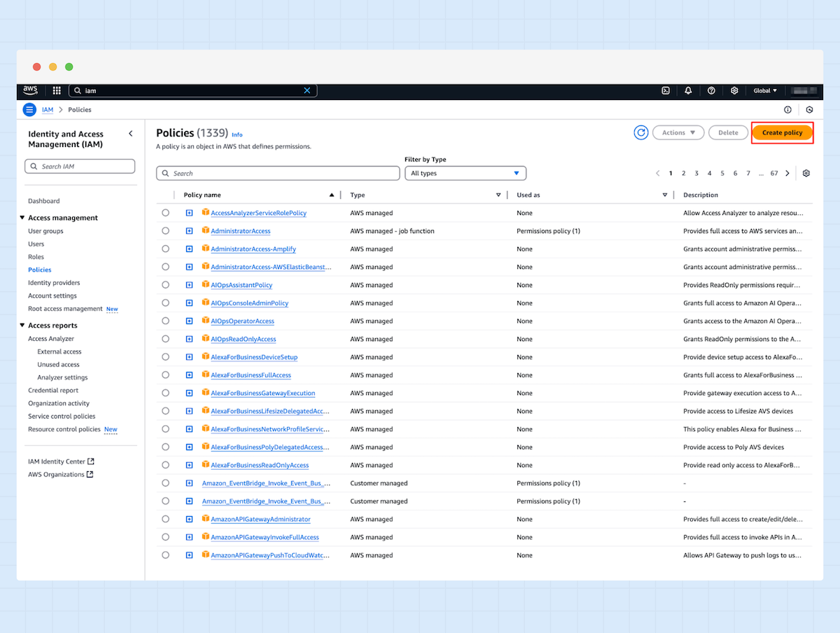Open the Info link next to Policies
Viewport: 840px width, 633px height.
[x=237, y=134]
